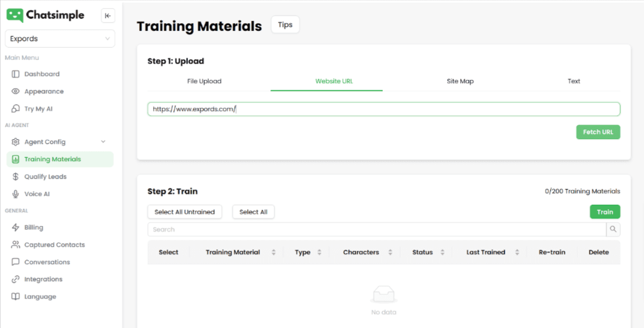Screen dimensions: 644x328
Task: Sort table by Status column
Action: click(x=442, y=253)
